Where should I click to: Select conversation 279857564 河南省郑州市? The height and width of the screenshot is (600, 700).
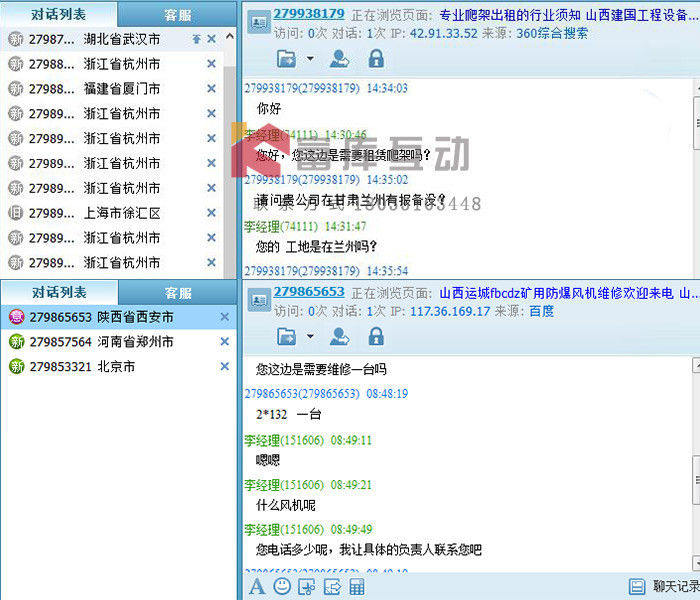coord(118,342)
